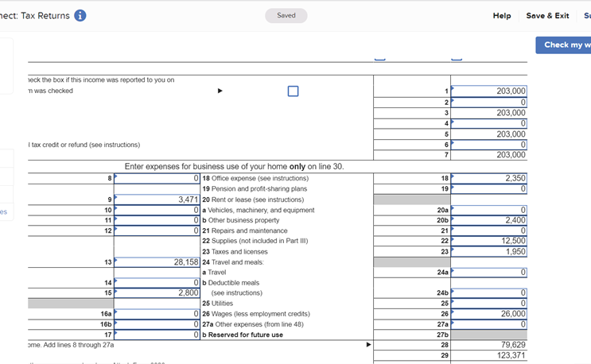Edit line 22 supplies field 12,500
Image resolution: width=591 pixels, height=364 pixels.
pyautogui.click(x=489, y=241)
